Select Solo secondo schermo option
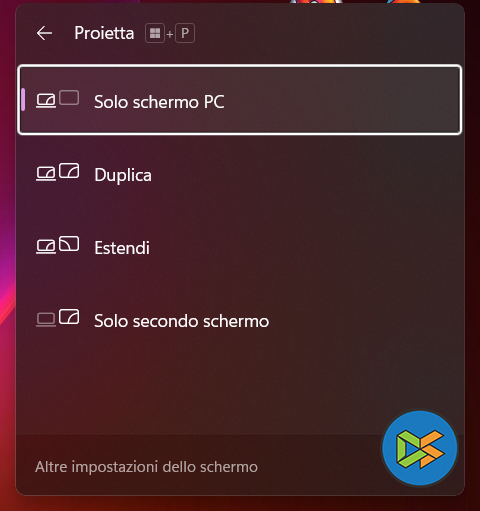The image size is (480, 511). tap(240, 320)
